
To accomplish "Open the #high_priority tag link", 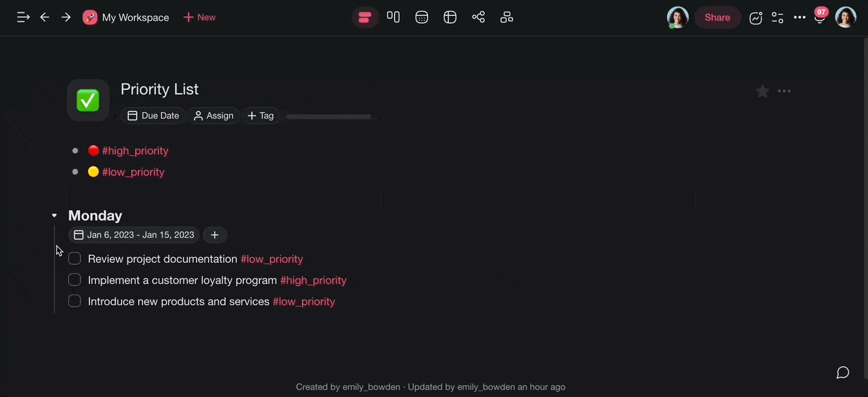I will (135, 150).
